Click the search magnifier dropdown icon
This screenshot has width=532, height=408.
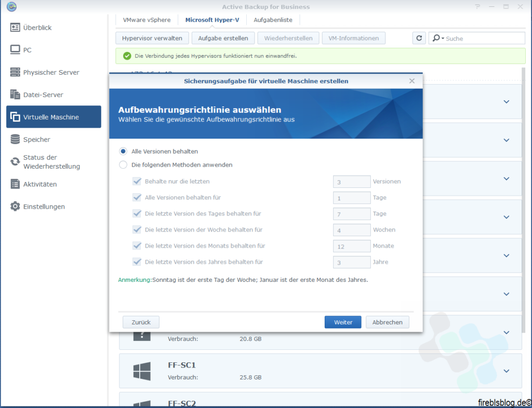(x=438, y=38)
